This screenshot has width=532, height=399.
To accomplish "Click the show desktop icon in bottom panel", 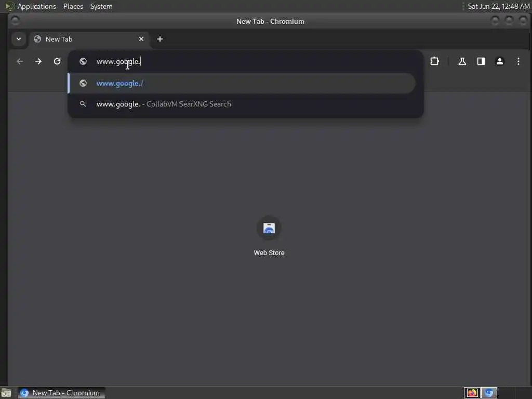I will [x=6, y=393].
